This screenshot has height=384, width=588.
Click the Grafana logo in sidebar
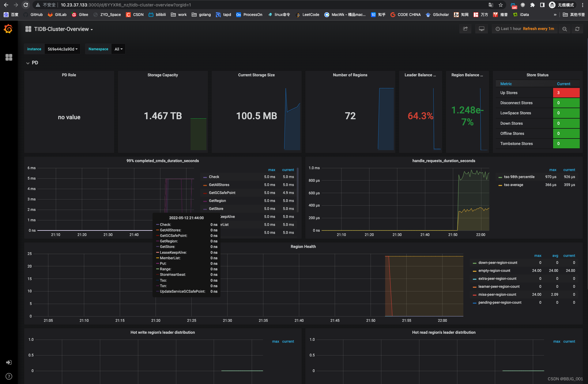[x=8, y=29]
